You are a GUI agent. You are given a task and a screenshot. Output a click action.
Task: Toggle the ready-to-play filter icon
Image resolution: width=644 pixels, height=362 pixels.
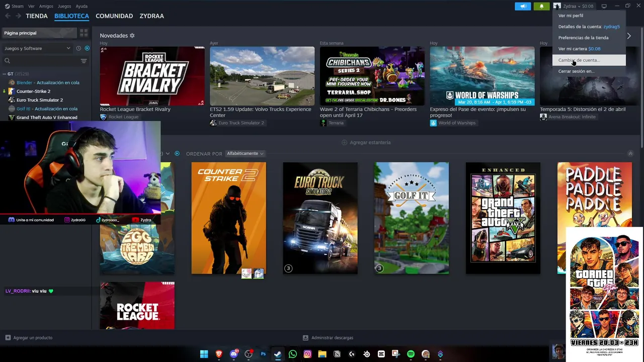click(87, 48)
